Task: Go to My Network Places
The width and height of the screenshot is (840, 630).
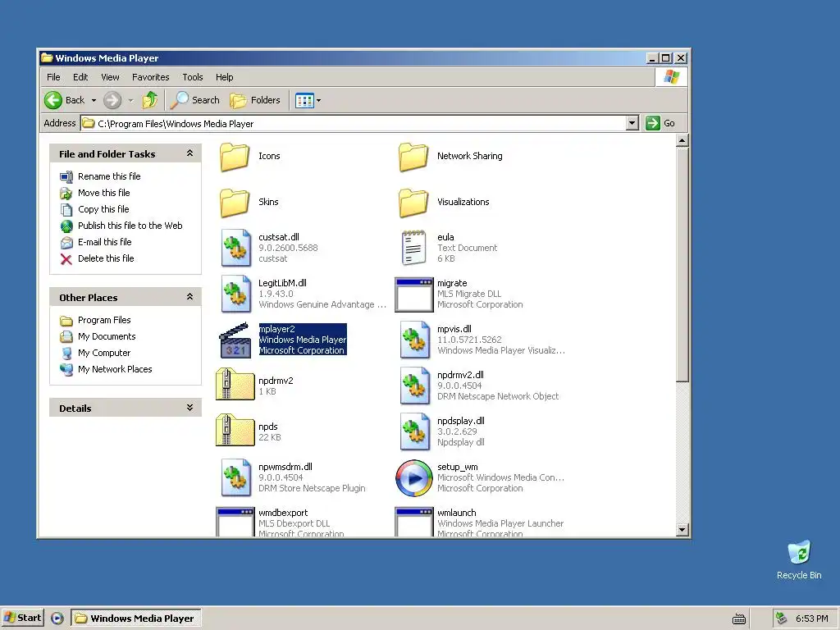Action: pos(115,369)
